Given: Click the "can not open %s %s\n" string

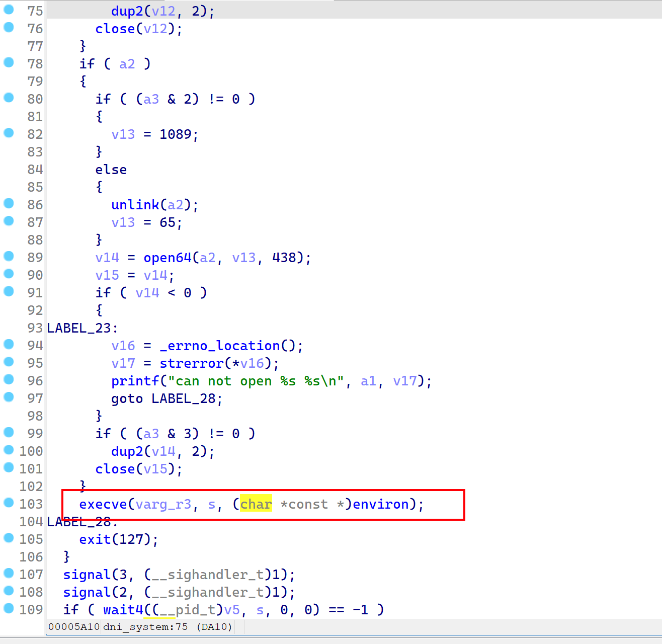Looking at the screenshot, I should point(256,381).
